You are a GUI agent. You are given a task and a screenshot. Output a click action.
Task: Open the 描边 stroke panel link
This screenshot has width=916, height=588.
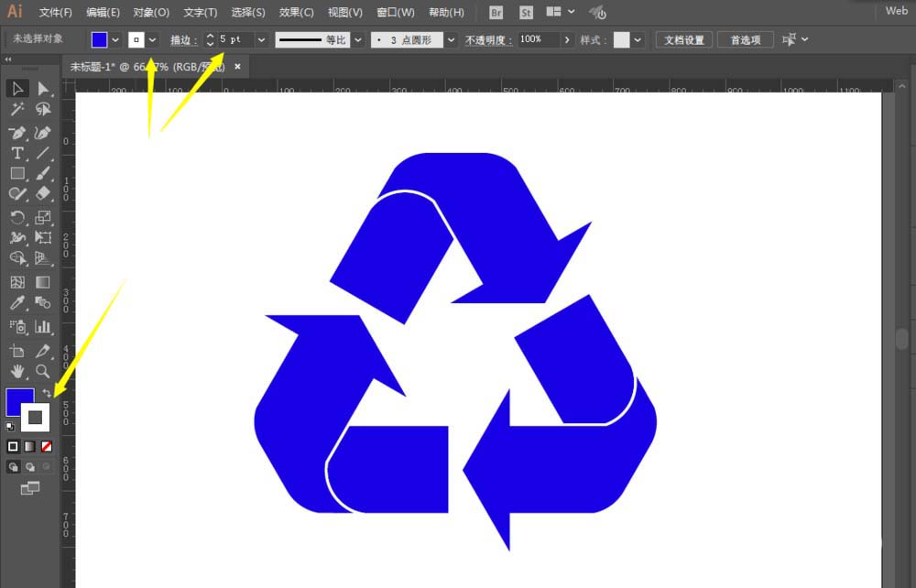pyautogui.click(x=184, y=39)
